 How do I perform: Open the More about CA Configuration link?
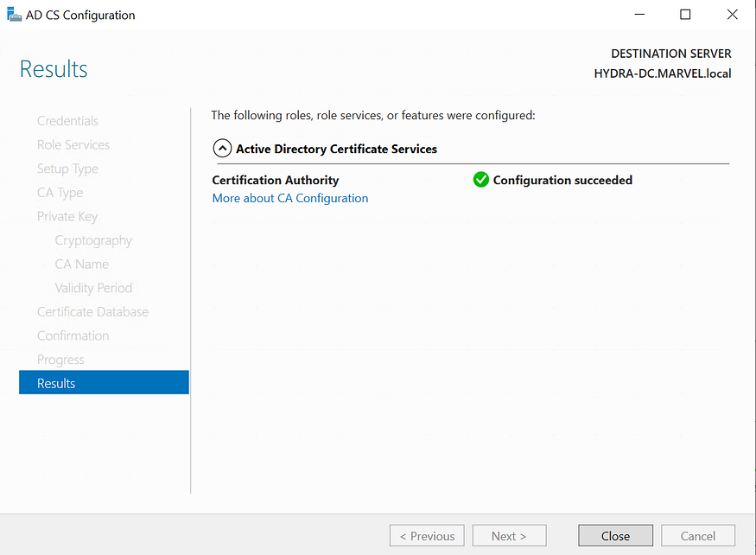(289, 198)
